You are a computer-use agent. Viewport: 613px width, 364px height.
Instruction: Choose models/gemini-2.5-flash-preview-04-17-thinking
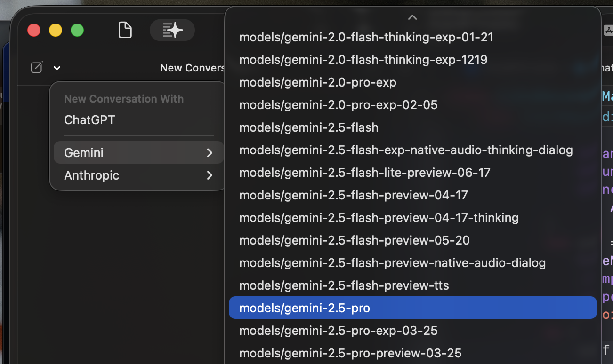(379, 217)
